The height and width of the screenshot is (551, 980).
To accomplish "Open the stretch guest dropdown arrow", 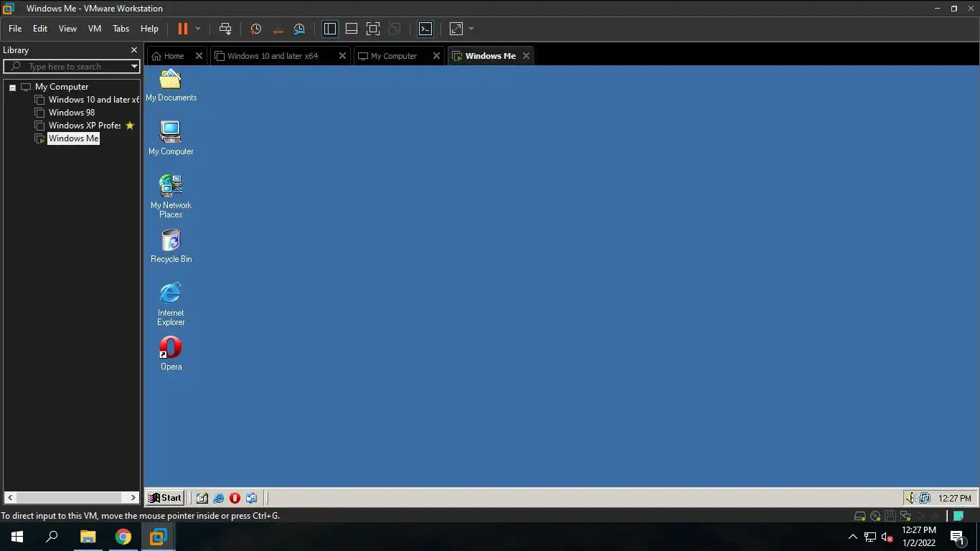I will [471, 29].
